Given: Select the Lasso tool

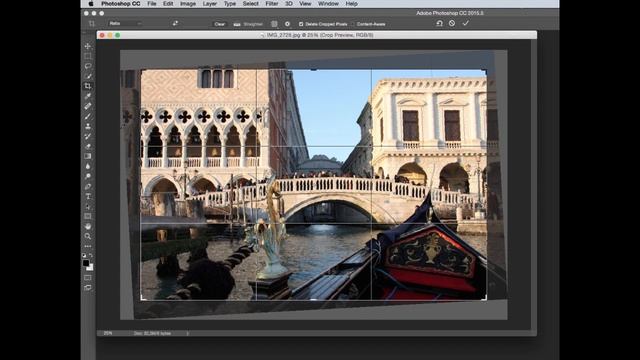Looking at the screenshot, I should pyautogui.click(x=88, y=66).
